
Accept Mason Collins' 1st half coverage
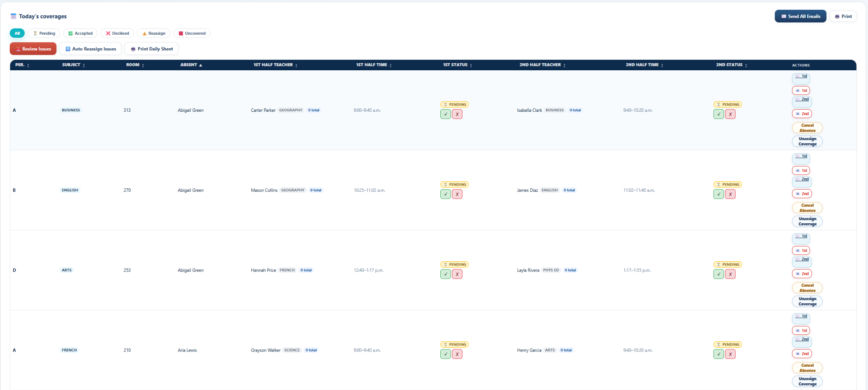pos(445,194)
